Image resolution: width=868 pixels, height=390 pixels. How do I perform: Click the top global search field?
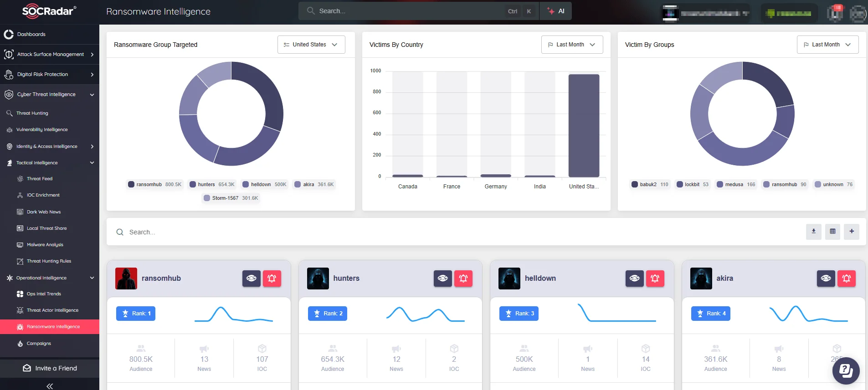tap(418, 11)
